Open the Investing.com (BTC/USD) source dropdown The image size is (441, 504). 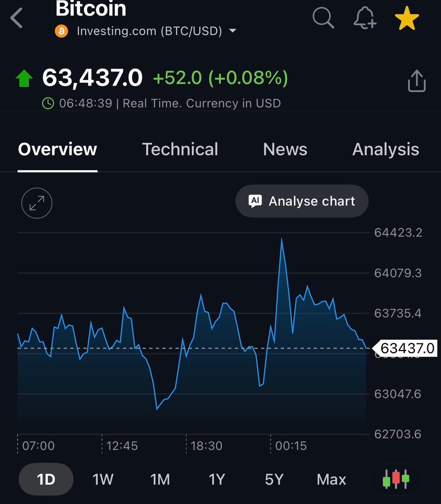(156, 31)
